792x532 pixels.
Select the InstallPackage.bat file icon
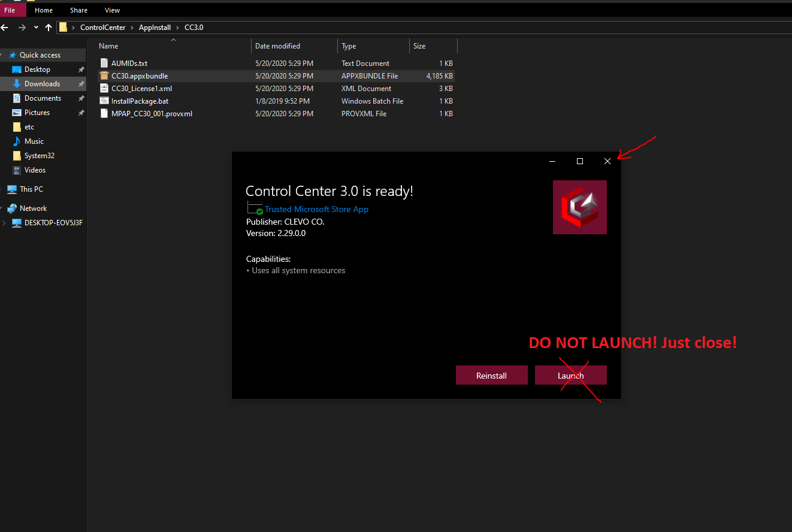coord(104,101)
